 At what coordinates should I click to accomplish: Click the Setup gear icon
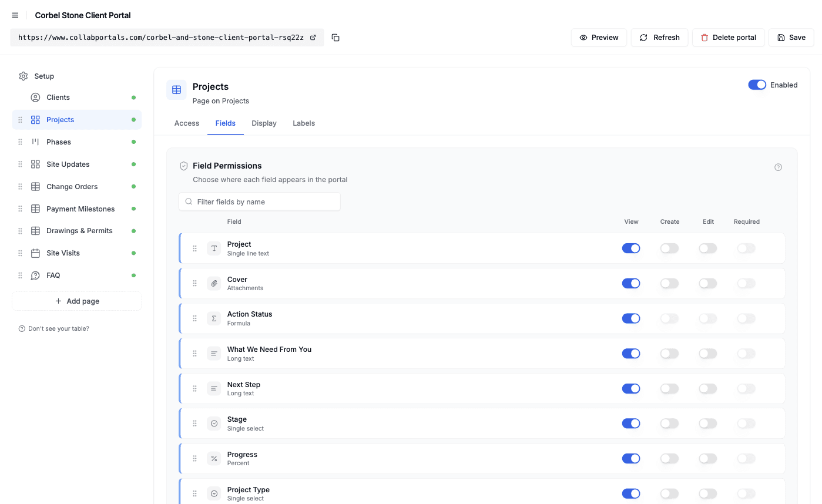tap(24, 76)
